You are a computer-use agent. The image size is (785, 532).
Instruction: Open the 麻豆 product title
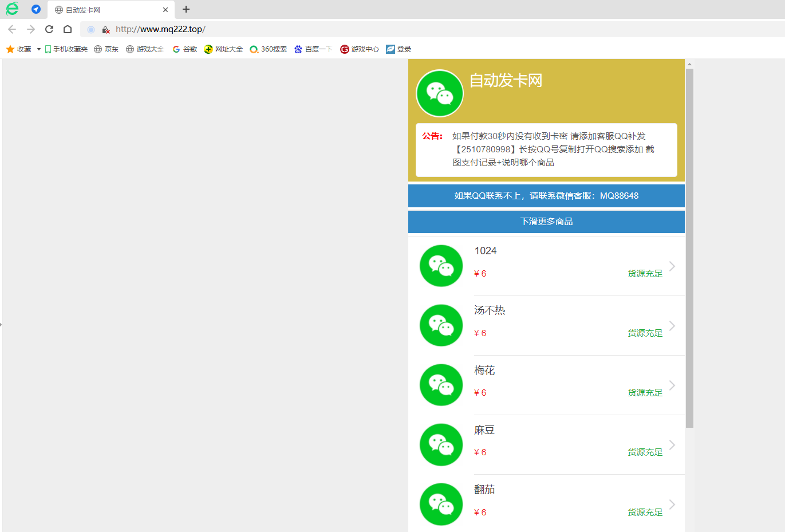pos(484,430)
